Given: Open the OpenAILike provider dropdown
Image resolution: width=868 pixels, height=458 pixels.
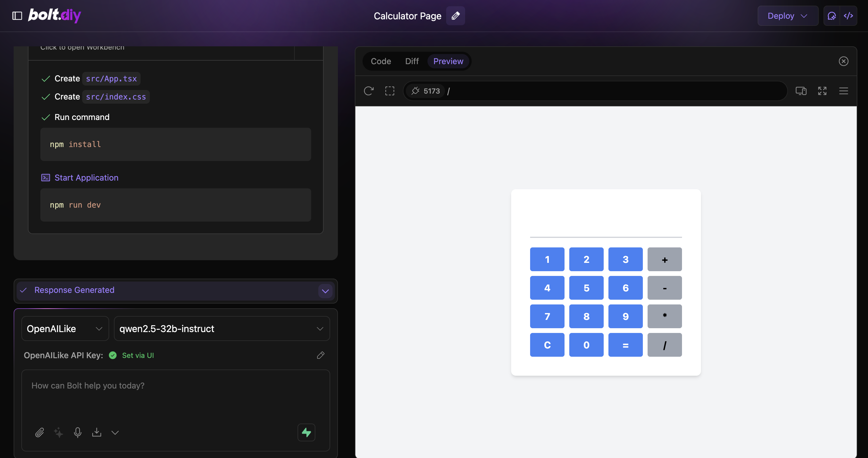Looking at the screenshot, I should (x=65, y=329).
